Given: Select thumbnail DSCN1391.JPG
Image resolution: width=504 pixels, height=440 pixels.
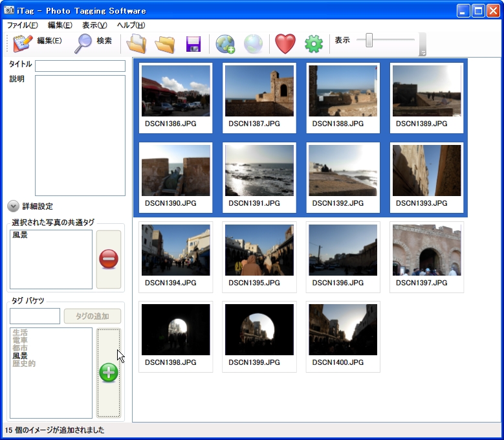Looking at the screenshot, I should click(259, 177).
